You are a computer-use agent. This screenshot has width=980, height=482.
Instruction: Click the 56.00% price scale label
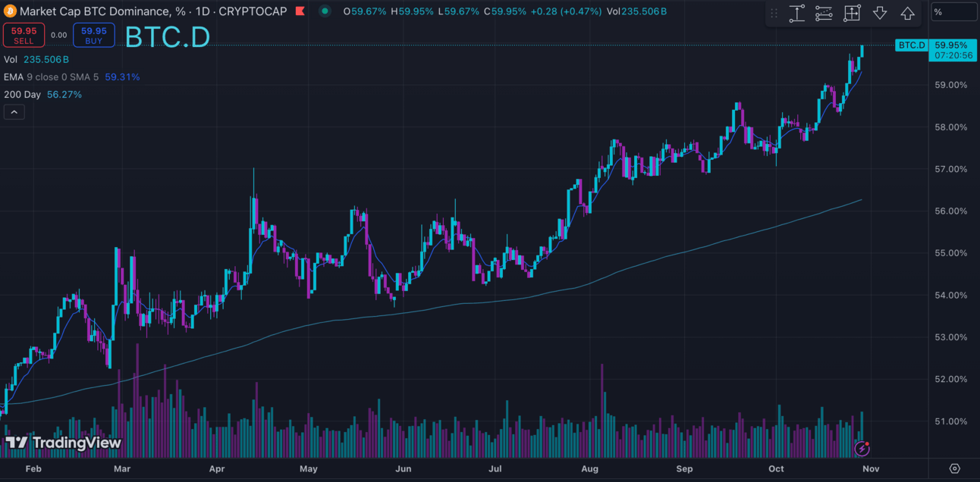[950, 211]
